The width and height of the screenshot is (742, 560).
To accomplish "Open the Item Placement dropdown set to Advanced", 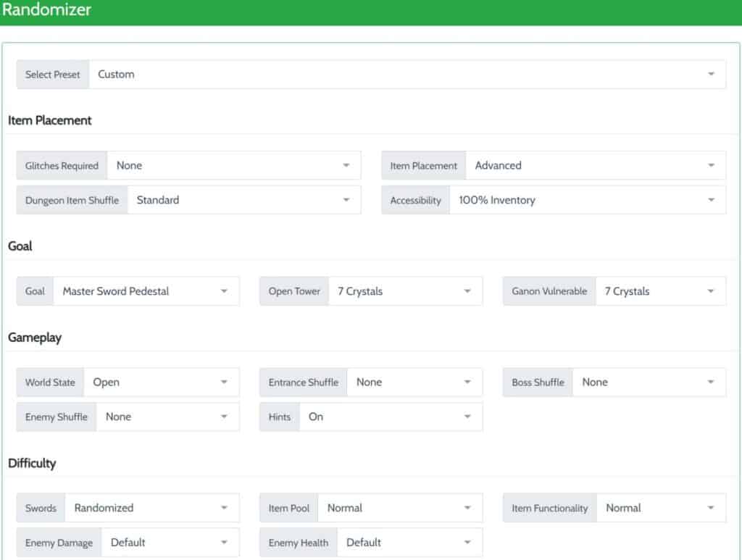I will [x=596, y=166].
